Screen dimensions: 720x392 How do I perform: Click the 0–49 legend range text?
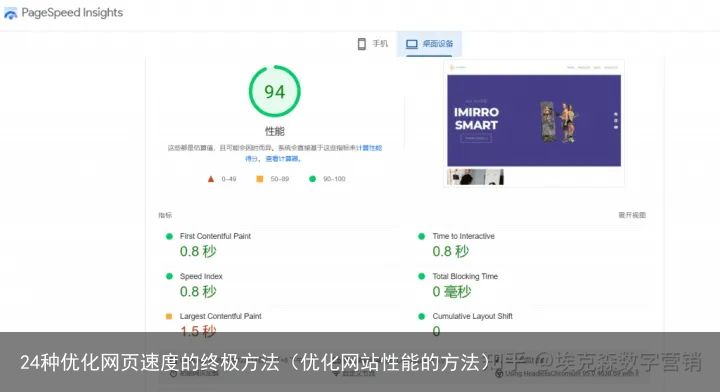point(229,179)
